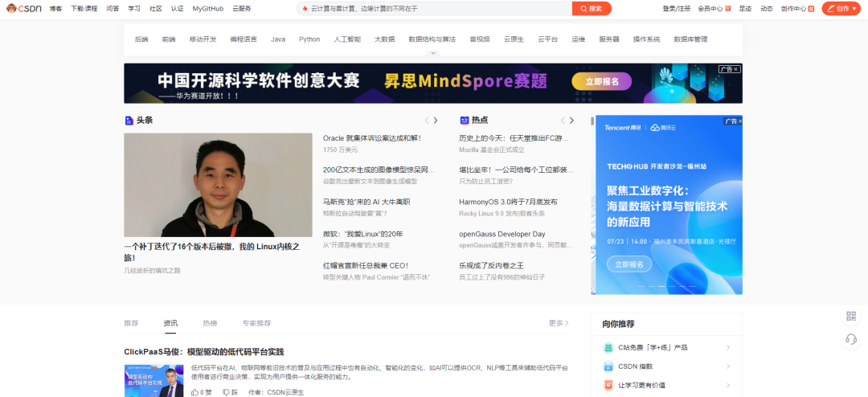Select the 数据库管理 category
868x397 pixels.
[x=690, y=39]
